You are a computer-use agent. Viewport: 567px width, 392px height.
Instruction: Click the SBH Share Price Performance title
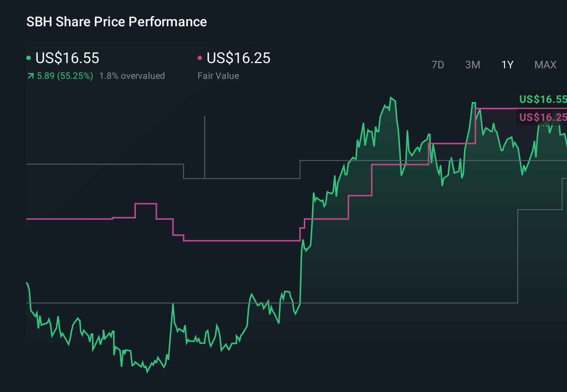click(x=116, y=21)
